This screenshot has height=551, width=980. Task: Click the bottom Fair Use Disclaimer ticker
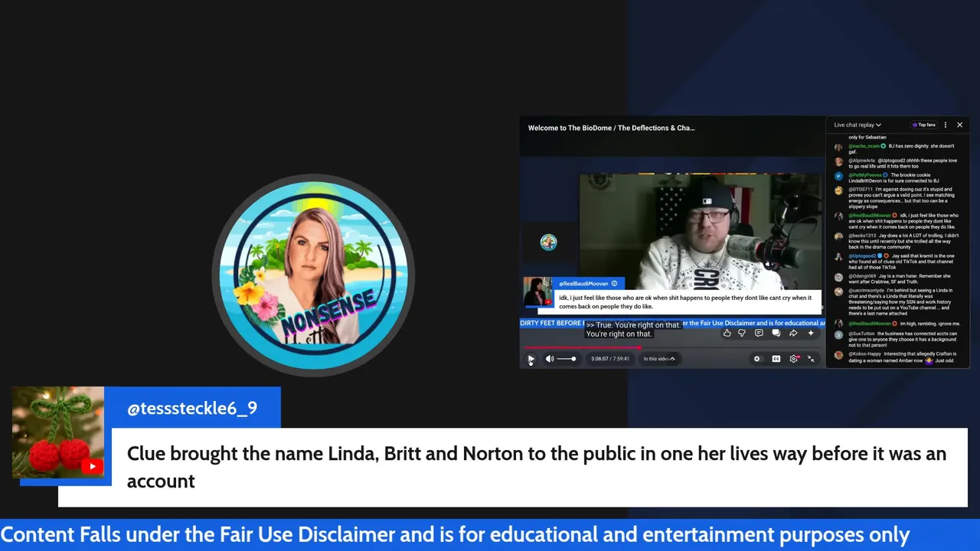456,534
